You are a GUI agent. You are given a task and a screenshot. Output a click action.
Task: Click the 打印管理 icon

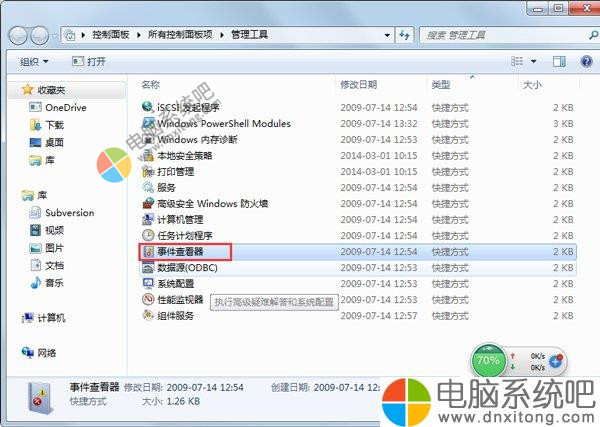(148, 171)
